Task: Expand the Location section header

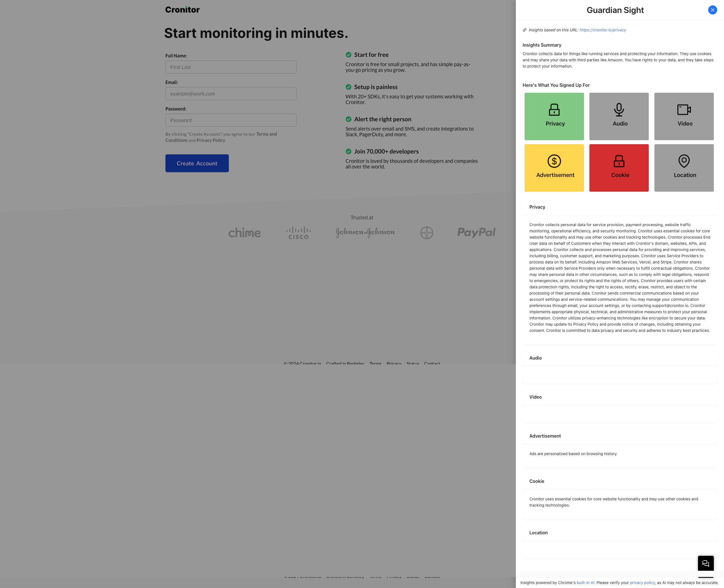Action: (538, 533)
